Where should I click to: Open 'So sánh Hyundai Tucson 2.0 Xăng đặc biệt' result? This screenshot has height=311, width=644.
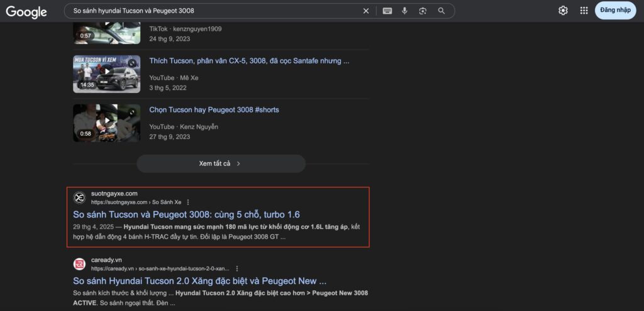[x=199, y=281]
